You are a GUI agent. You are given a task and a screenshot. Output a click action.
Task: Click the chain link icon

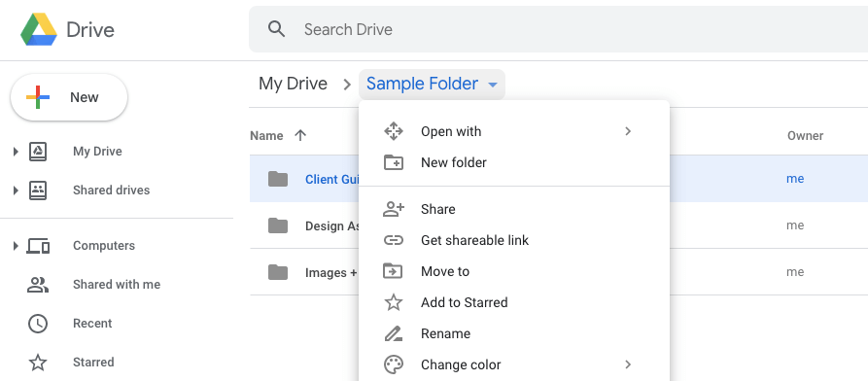pyautogui.click(x=394, y=240)
